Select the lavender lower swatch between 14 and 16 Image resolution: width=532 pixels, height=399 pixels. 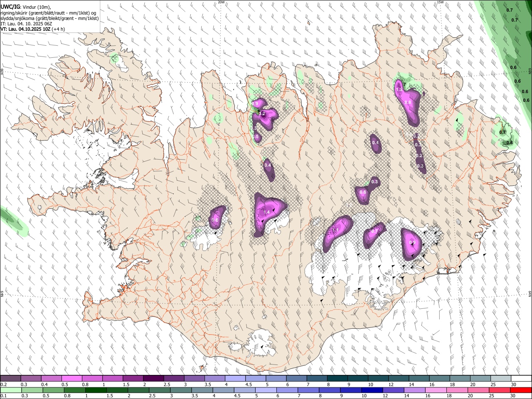click(414, 390)
